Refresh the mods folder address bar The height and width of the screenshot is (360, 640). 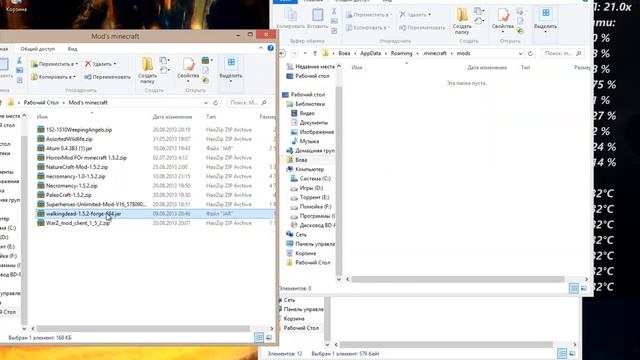pos(530,53)
